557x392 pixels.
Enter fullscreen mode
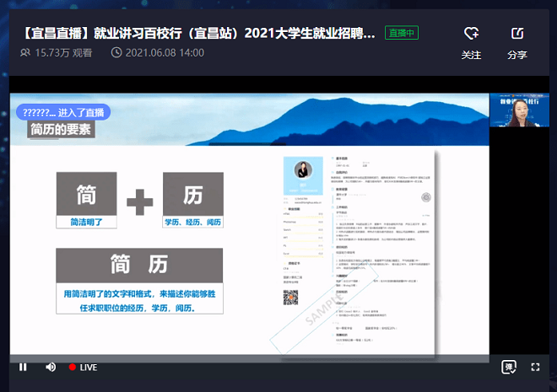(535, 367)
